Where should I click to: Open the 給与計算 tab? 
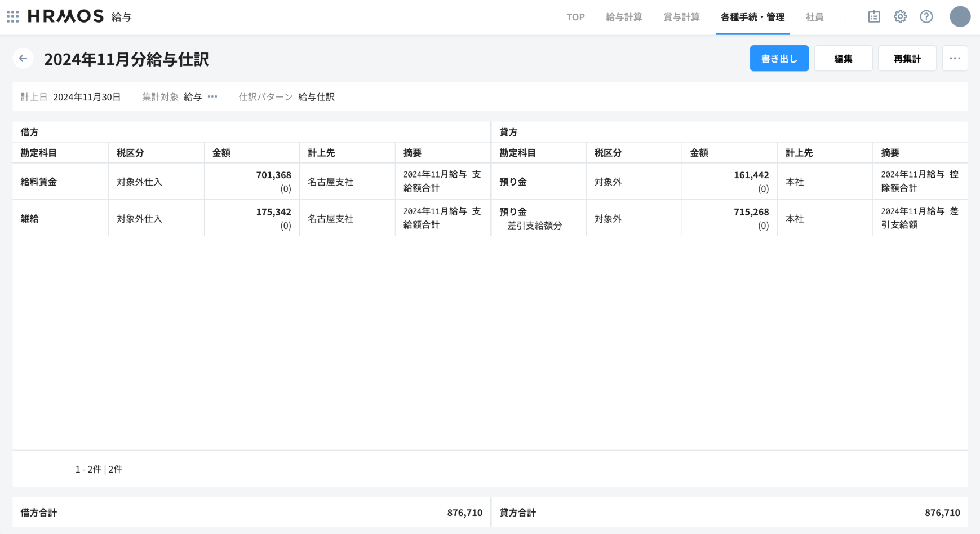(x=624, y=17)
